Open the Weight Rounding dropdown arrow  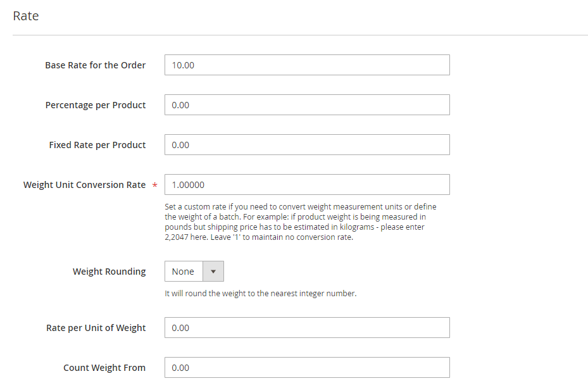coord(213,272)
